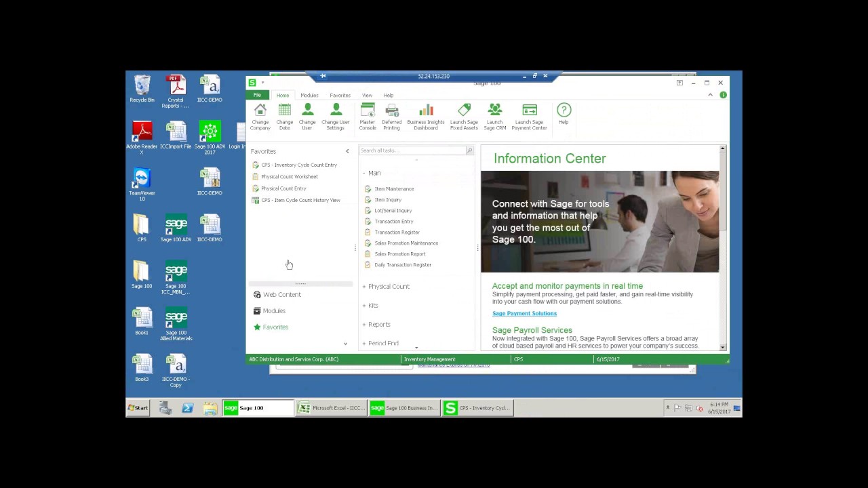Viewport: 868px width, 488px height.
Task: Open Change User Settings
Action: [x=335, y=117]
